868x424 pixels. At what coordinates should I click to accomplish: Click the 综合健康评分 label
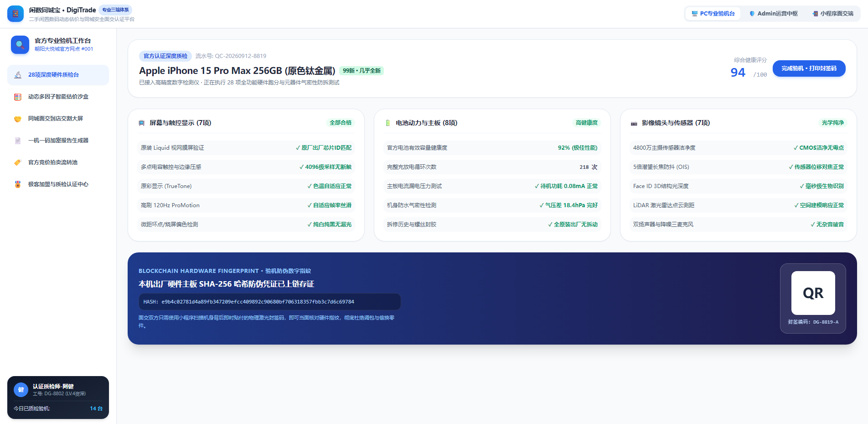[750, 60]
